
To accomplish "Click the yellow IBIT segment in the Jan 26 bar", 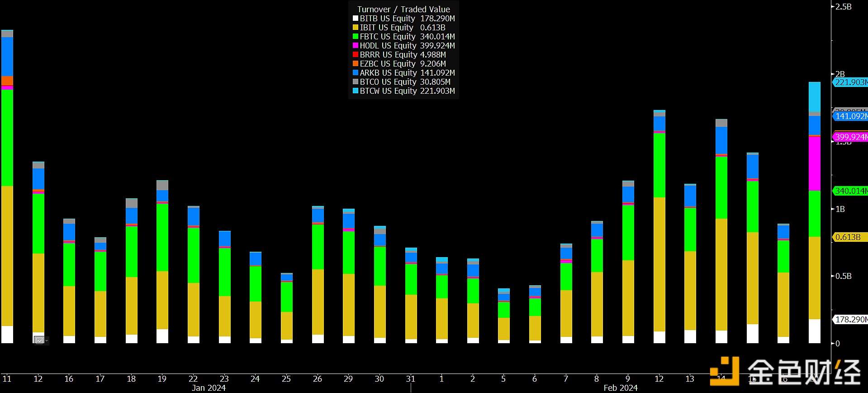I will (x=318, y=302).
